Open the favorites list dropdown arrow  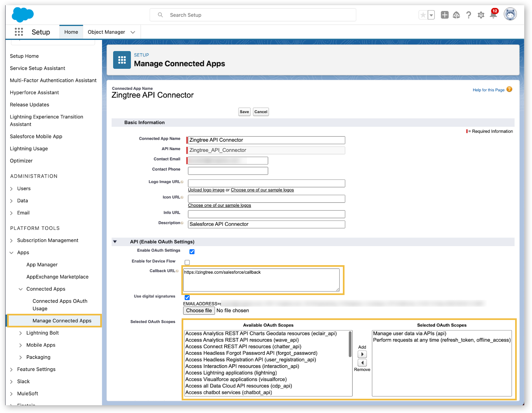(431, 15)
